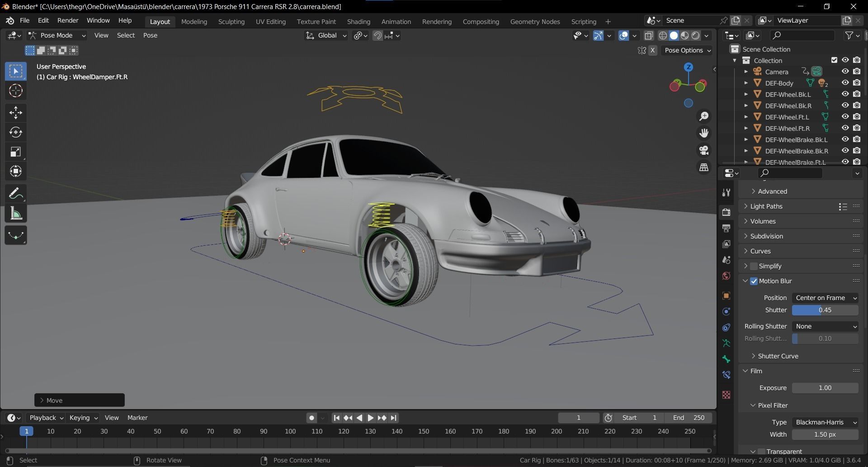Disable the Motion Blur checkbox

(x=754, y=281)
